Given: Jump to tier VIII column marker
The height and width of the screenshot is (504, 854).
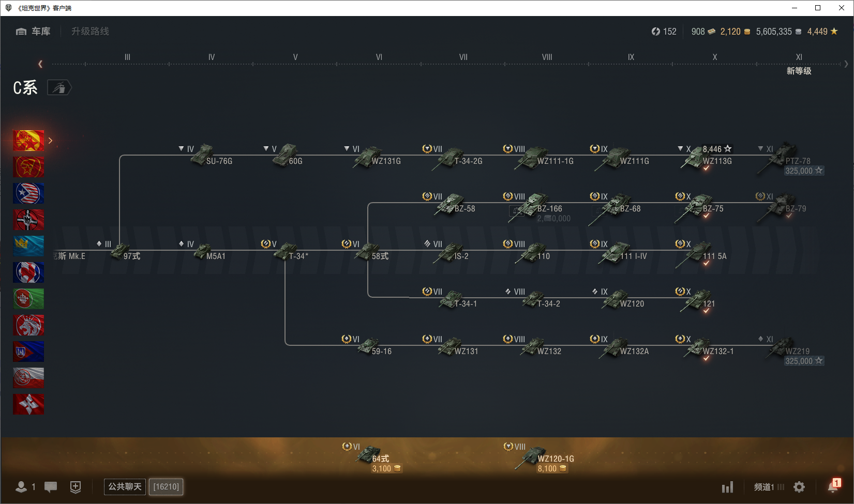Looking at the screenshot, I should 547,57.
